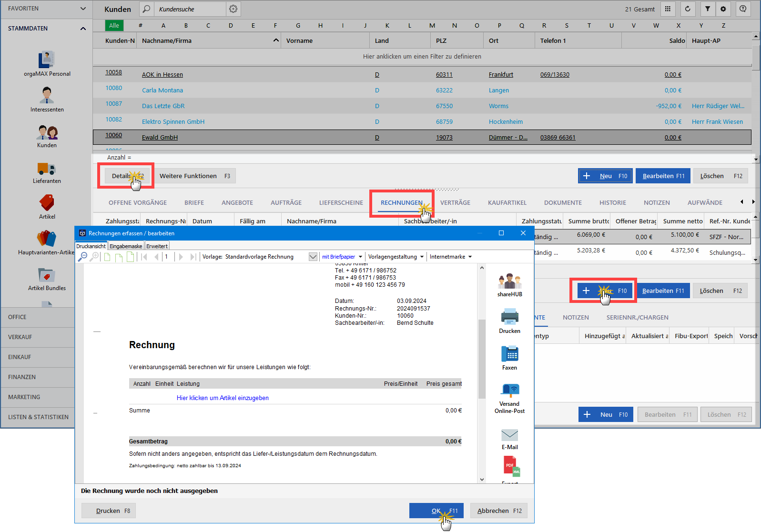Screen dimensions: 761x532
Task: Click Neu F10 in the customer list
Action: coord(606,176)
